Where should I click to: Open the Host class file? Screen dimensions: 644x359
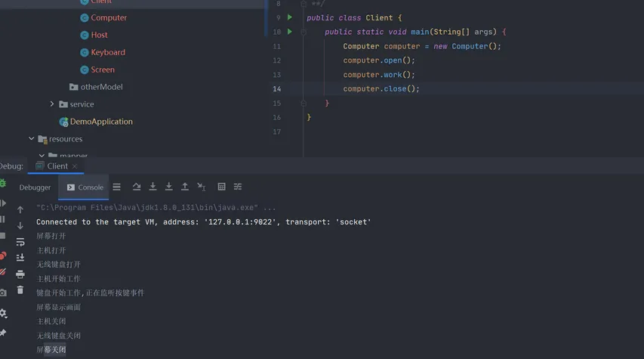coord(99,35)
